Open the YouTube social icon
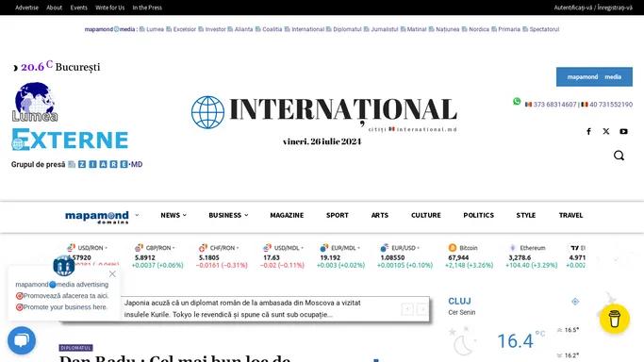This screenshot has height=362, width=644. (623, 131)
